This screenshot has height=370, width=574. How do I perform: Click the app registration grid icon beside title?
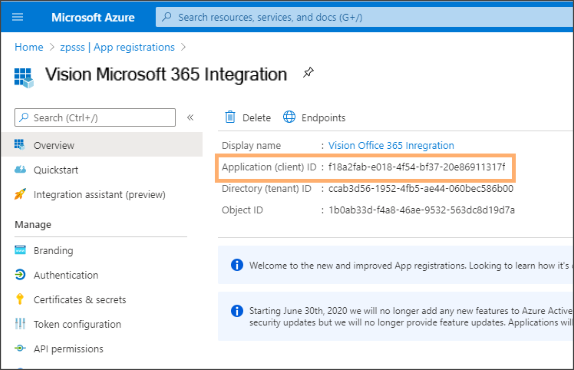(24, 78)
